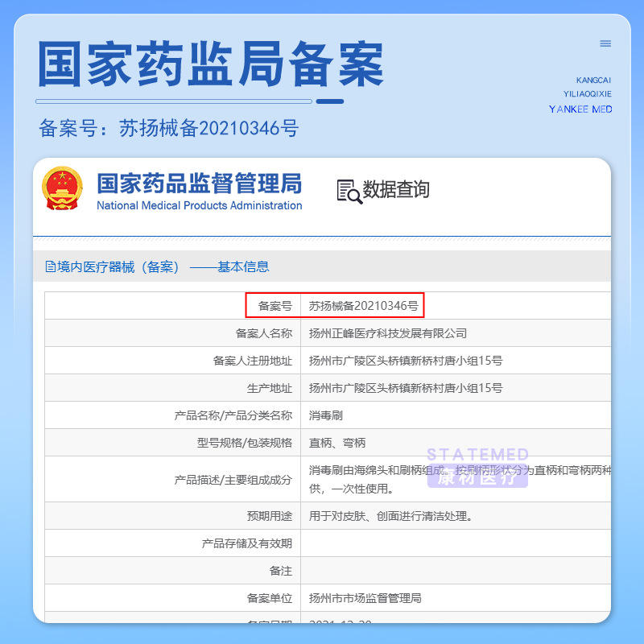
Task: Click 备案单位 value 扬州市市场监督管理局
Action: 365,598
